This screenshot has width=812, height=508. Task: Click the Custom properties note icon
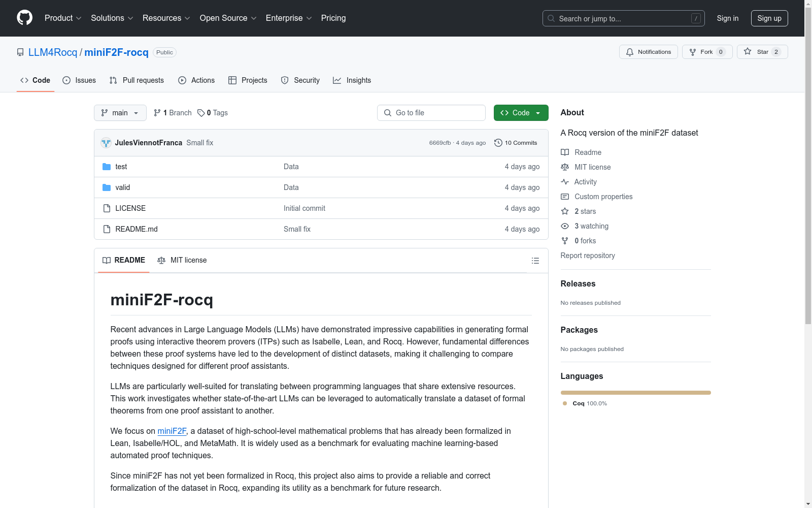(x=565, y=197)
